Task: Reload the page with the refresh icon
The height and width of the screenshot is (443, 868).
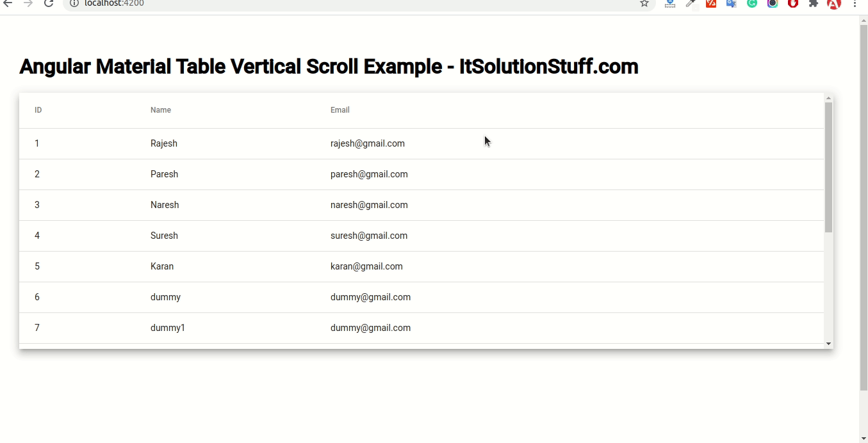Action: 49,3
